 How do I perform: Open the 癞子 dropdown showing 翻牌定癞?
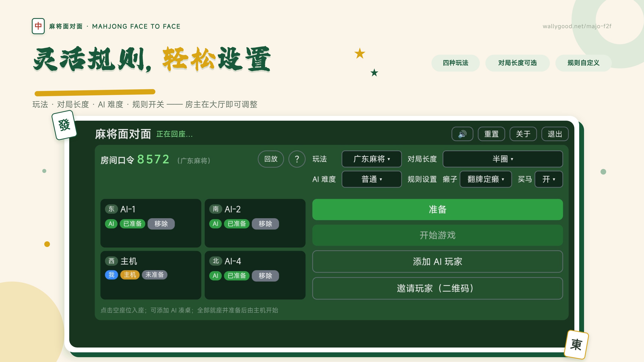tap(485, 179)
